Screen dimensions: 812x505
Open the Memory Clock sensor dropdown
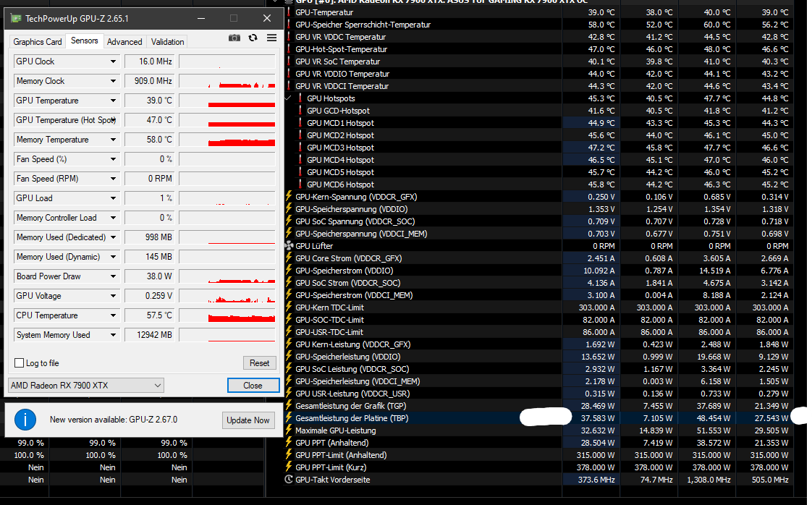[x=113, y=81]
